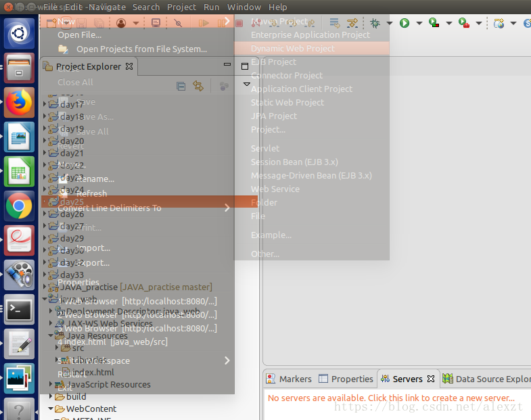Click the green Run toolbar button

click(405, 23)
